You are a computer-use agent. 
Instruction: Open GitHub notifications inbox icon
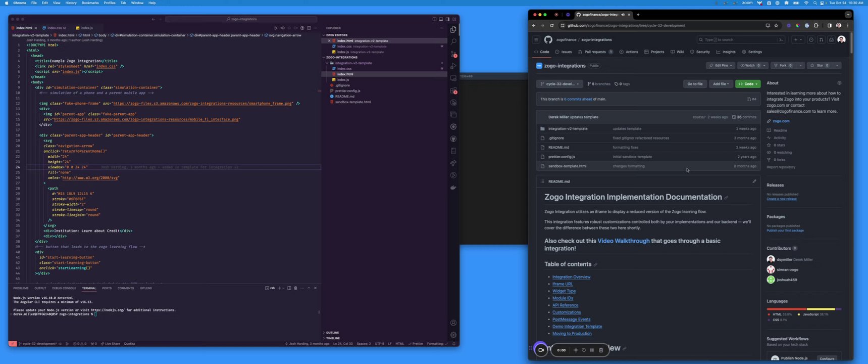pos(831,39)
